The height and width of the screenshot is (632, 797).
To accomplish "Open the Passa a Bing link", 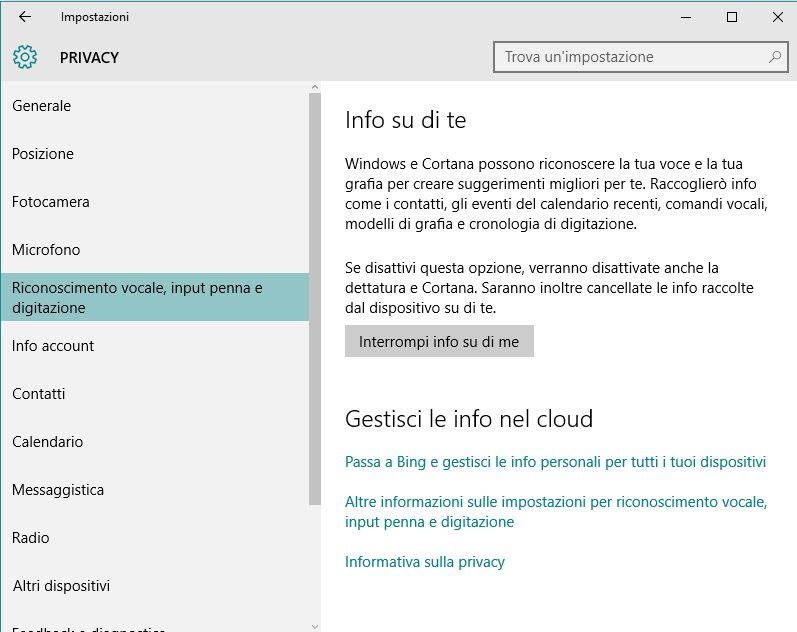I will coord(555,462).
